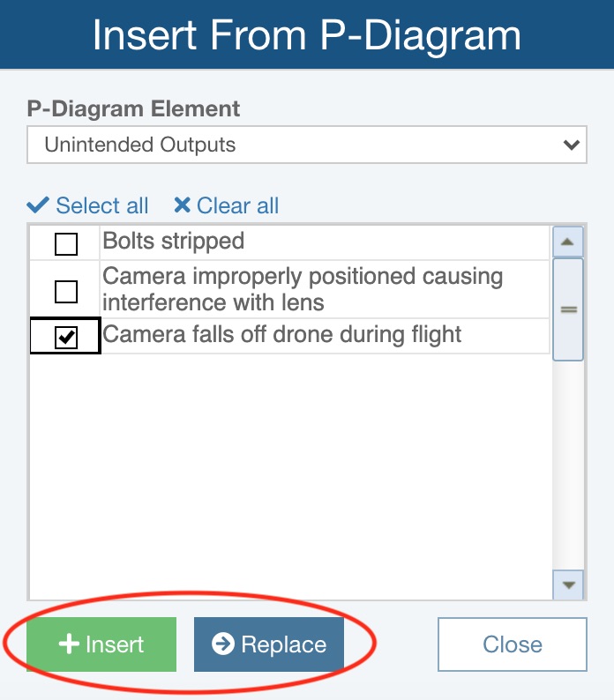The image size is (614, 700).
Task: Click the list scrollbar thumb handle
Action: (x=567, y=309)
